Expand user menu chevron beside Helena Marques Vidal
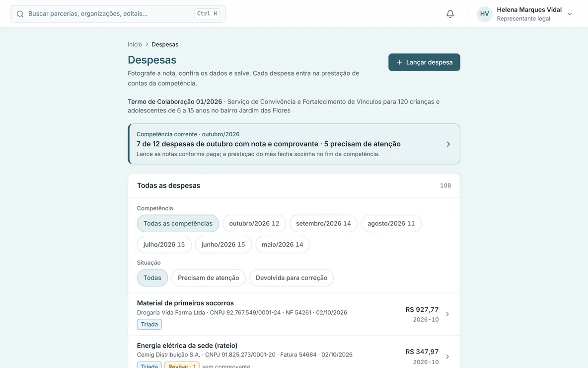This screenshot has width=588, height=368. 569,14
